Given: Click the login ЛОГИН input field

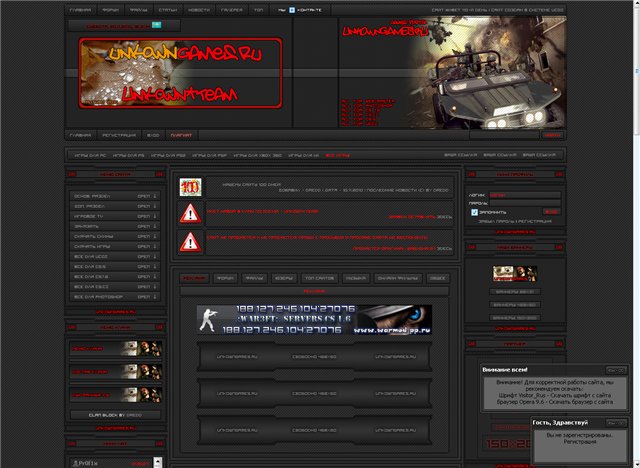Looking at the screenshot, I should (x=525, y=195).
